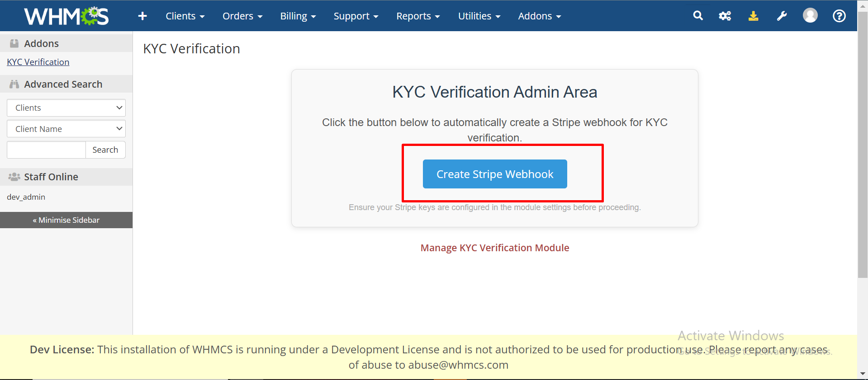
Task: Open the Orders menu
Action: click(242, 16)
